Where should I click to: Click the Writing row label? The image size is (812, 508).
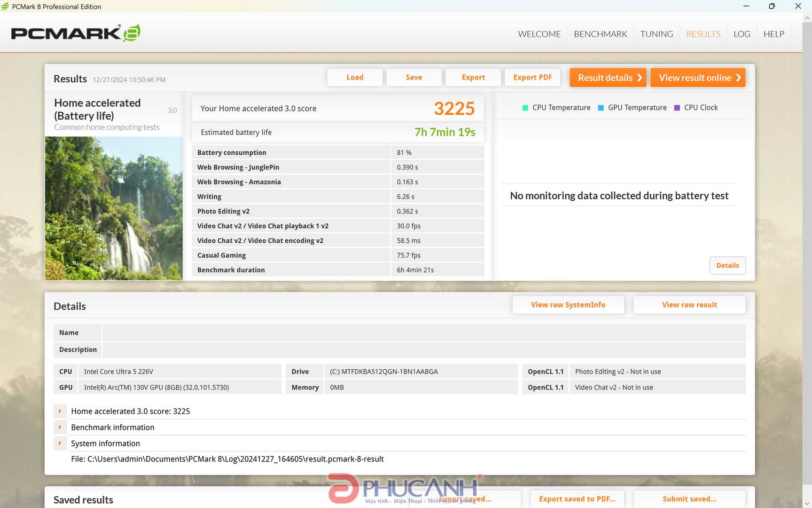point(209,197)
